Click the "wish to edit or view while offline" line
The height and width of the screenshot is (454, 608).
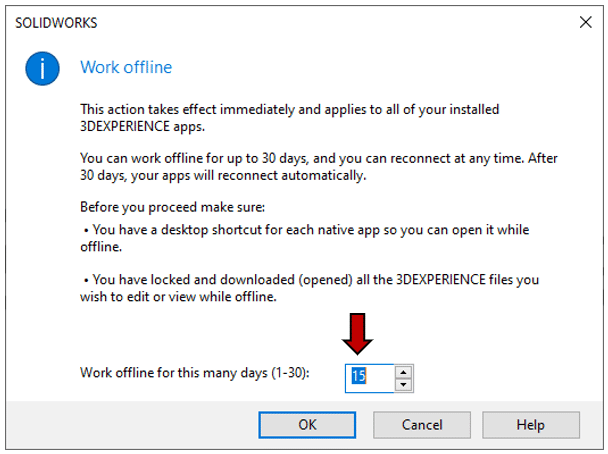pos(190,298)
